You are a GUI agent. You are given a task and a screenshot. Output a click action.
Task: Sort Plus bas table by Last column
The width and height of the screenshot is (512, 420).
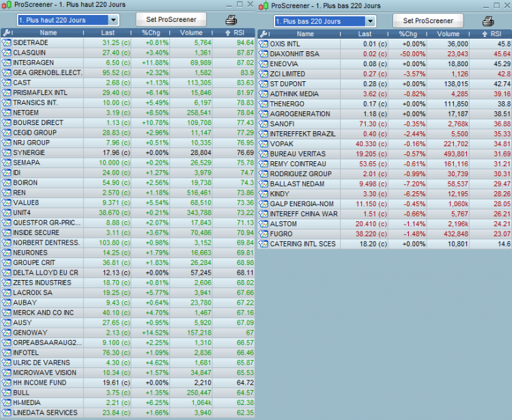point(365,34)
